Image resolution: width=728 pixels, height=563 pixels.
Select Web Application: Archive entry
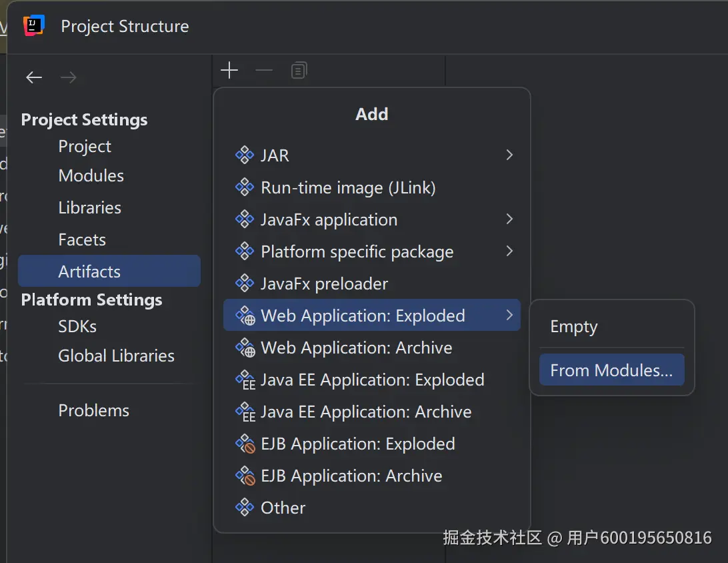coord(356,348)
